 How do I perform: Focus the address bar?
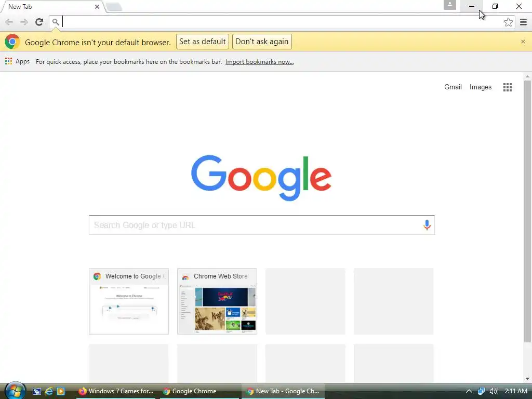click(282, 22)
